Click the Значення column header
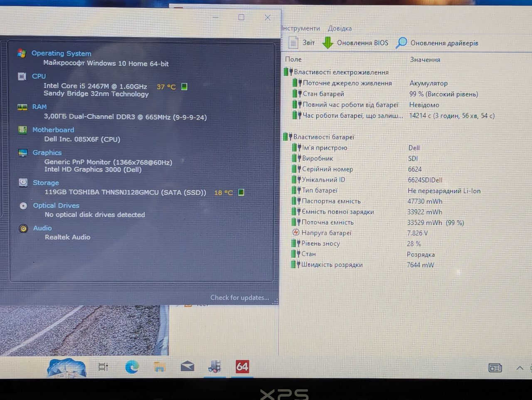Screen dimensions: 532x400 pyautogui.click(x=425, y=60)
